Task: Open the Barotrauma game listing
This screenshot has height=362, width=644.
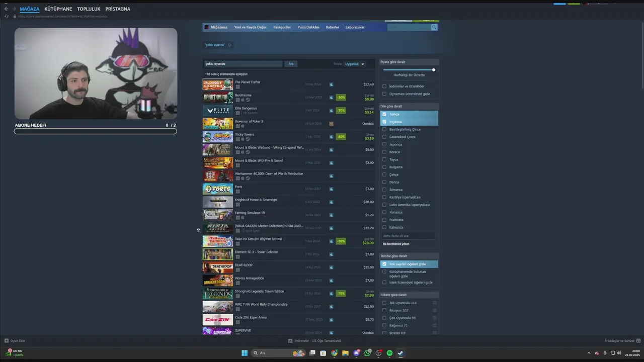Action: (x=288, y=98)
